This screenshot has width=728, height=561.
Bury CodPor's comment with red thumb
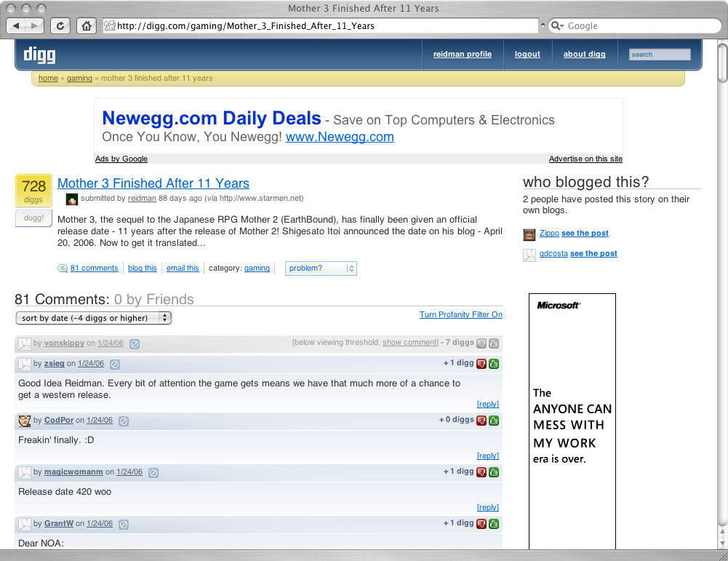pos(481,421)
